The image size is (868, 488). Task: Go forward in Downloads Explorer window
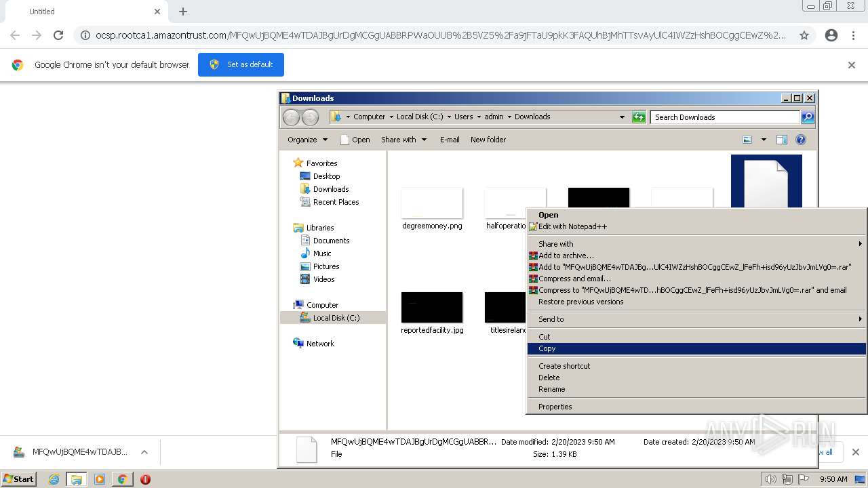point(310,117)
